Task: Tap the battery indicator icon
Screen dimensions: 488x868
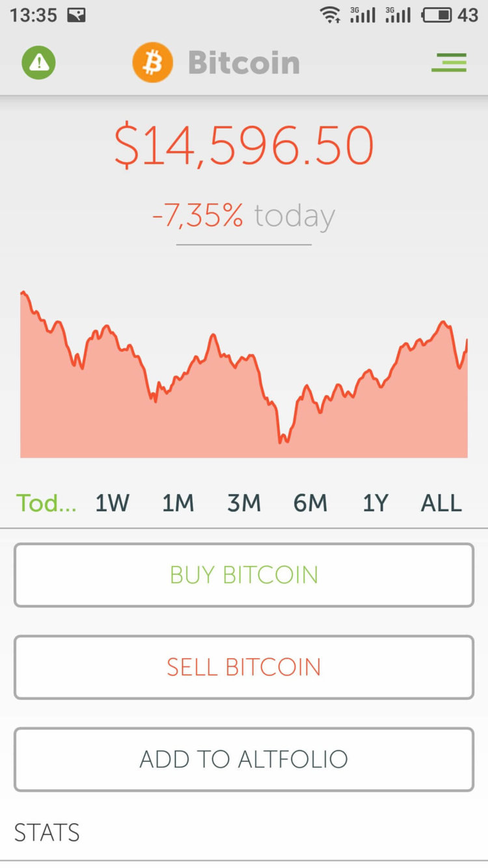Action: pyautogui.click(x=437, y=15)
